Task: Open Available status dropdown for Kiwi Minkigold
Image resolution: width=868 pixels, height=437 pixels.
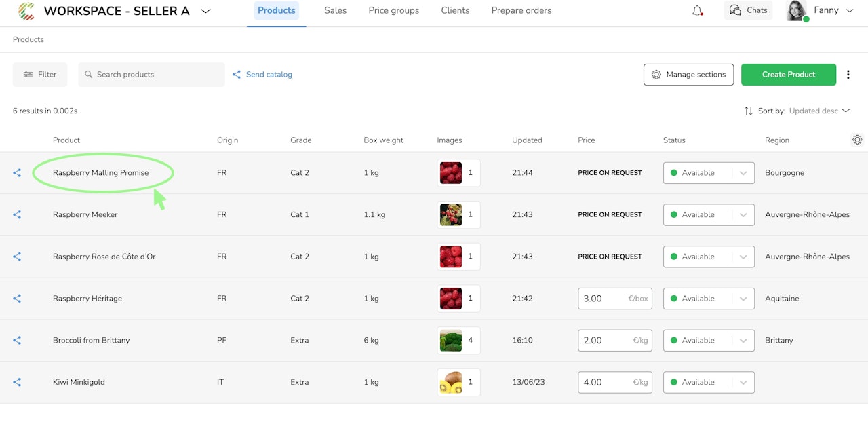Action: (x=709, y=383)
